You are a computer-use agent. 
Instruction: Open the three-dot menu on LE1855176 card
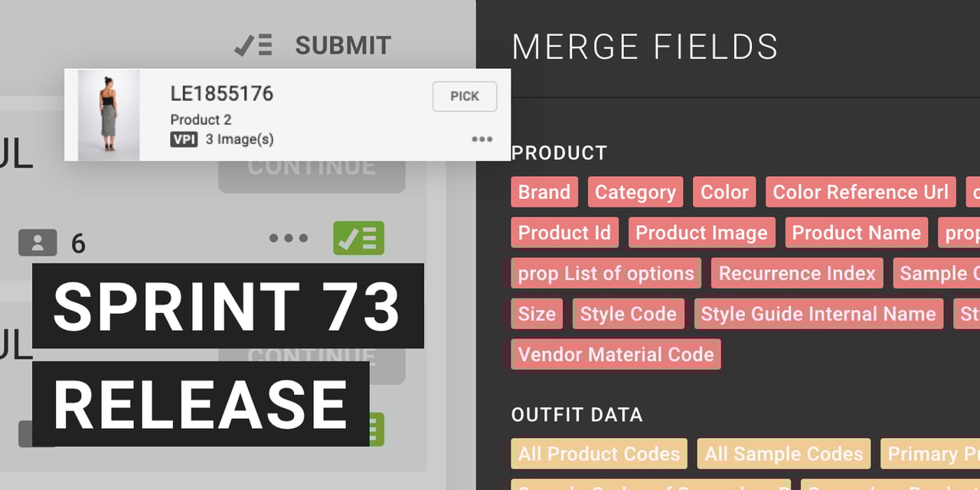tap(482, 139)
